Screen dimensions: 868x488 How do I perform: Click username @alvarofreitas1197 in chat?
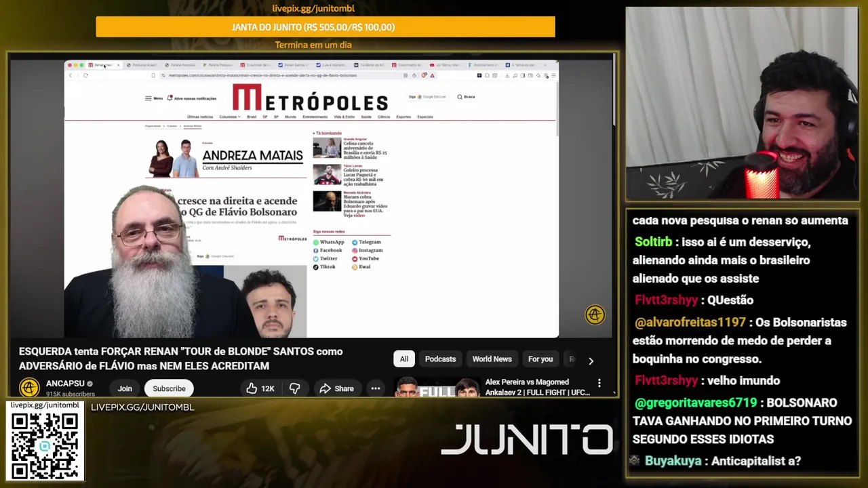(x=689, y=323)
